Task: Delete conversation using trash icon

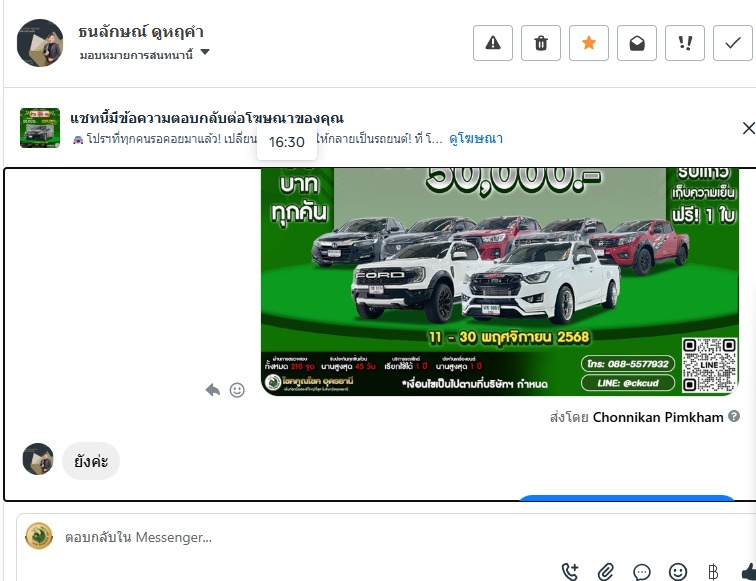Action: tap(540, 43)
